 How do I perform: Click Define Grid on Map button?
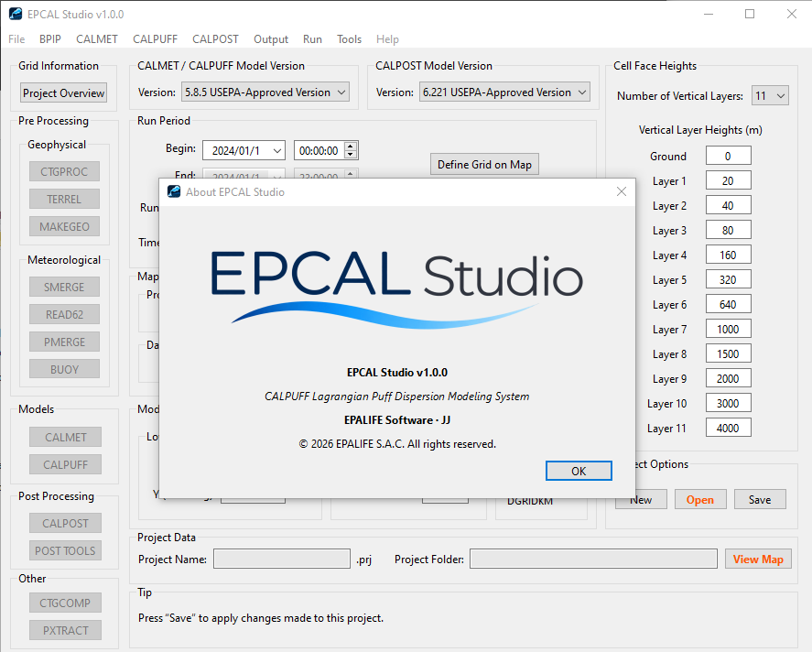pos(484,165)
